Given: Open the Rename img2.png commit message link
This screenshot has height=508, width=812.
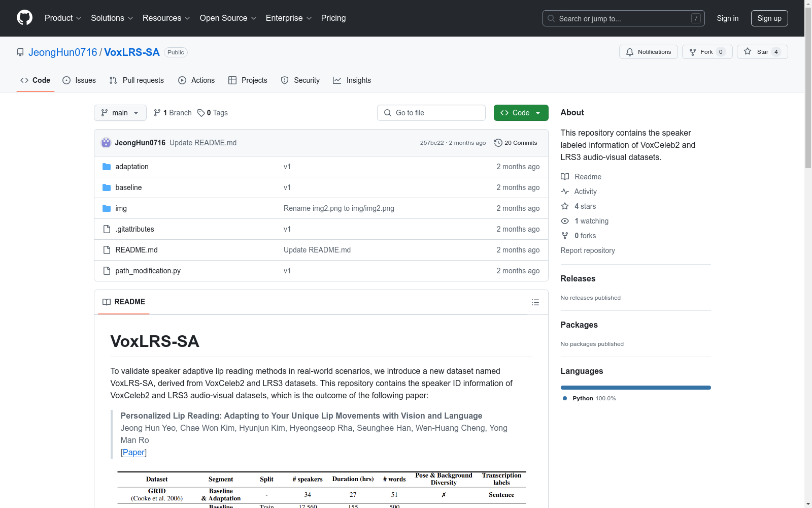Looking at the screenshot, I should point(339,208).
